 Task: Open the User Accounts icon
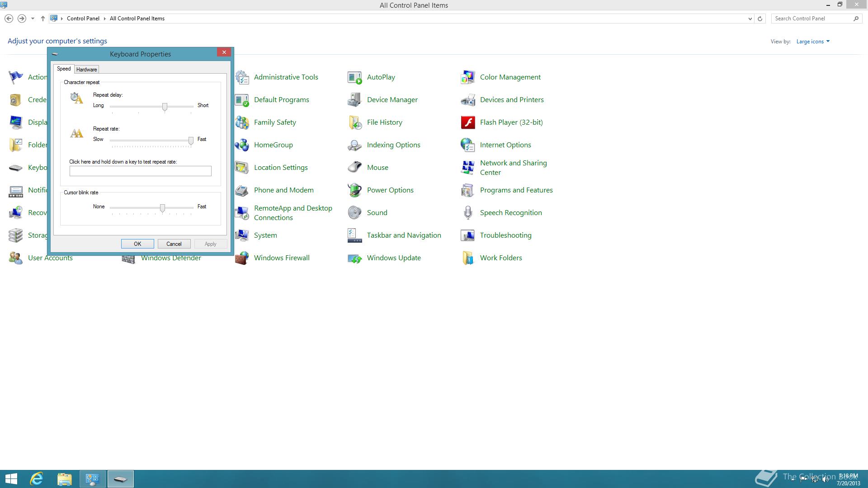tap(16, 258)
